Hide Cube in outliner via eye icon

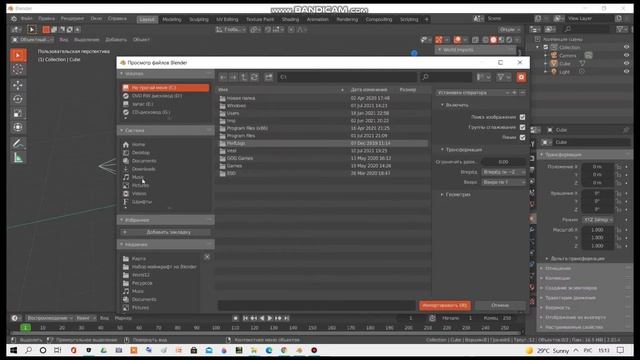click(626, 64)
